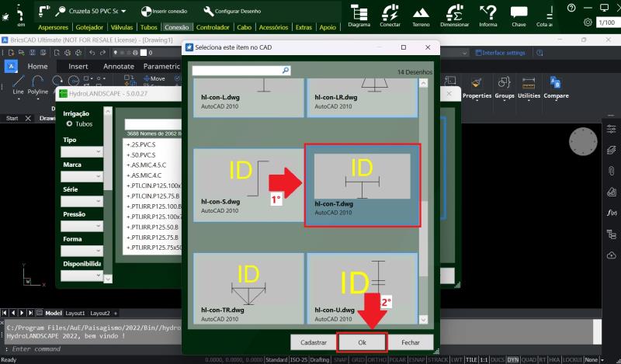This screenshot has width=621, height=364.
Task: Click the Chave wrench icon
Action: (519, 13)
